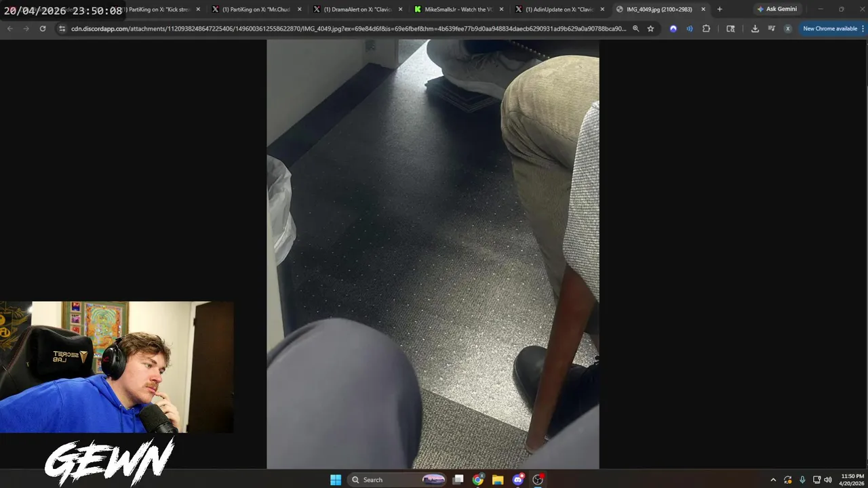Open the purple circular extension icon
The height and width of the screenshot is (488, 868).
pos(673,28)
